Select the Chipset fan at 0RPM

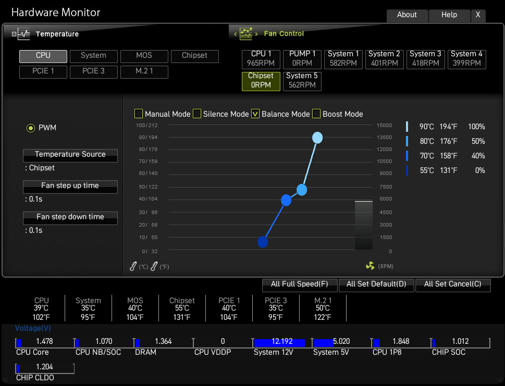261,81
